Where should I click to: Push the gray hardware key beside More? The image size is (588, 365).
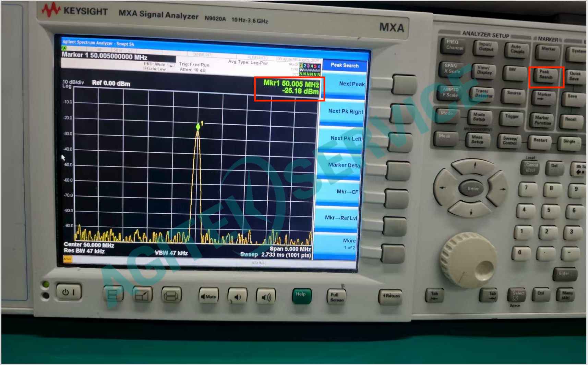click(x=393, y=254)
